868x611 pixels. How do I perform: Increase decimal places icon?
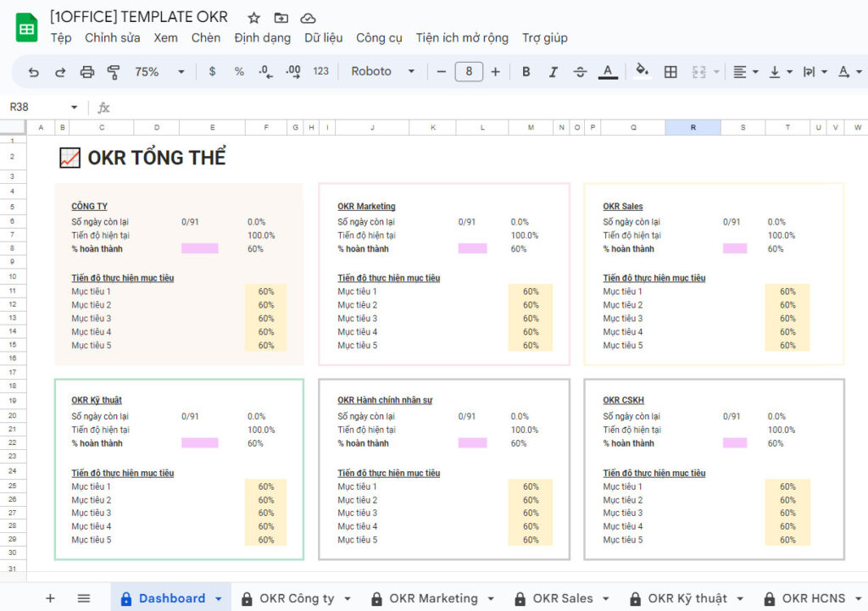click(x=292, y=71)
